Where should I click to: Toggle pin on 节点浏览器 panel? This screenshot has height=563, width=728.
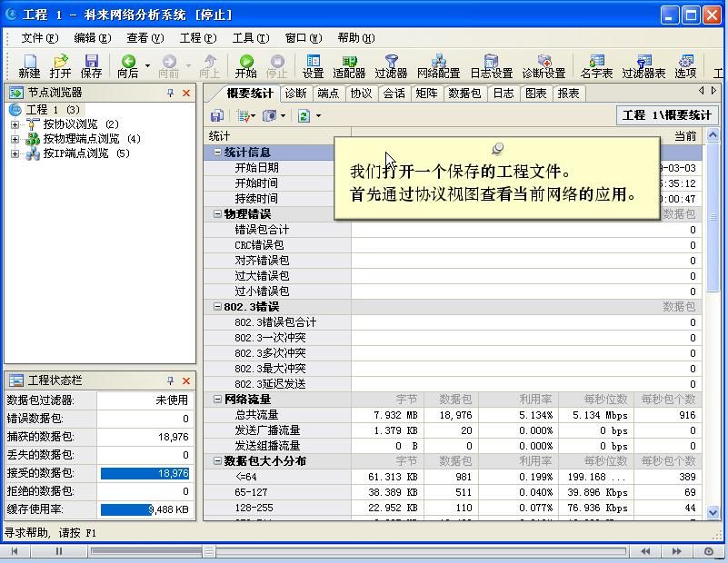pyautogui.click(x=170, y=93)
